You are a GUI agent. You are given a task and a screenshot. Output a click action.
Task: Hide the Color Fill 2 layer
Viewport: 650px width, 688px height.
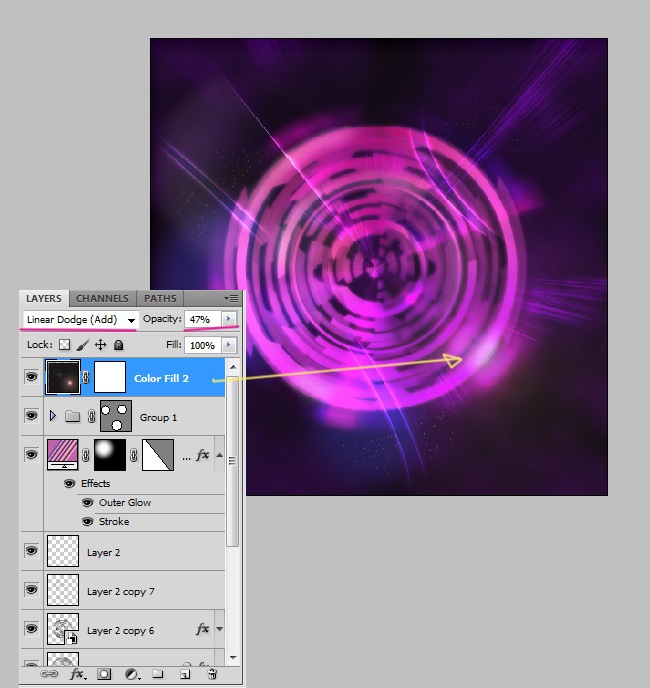[x=31, y=378]
